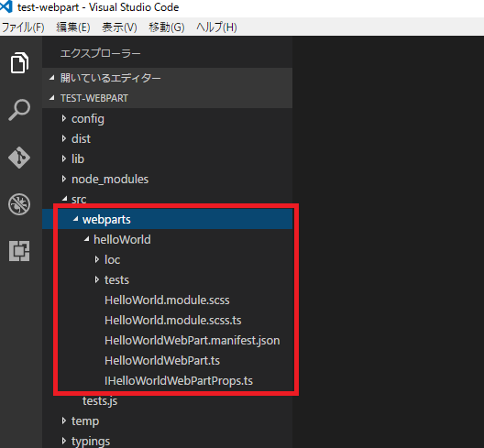
Task: Open the Search view icon
Action: pyautogui.click(x=19, y=110)
